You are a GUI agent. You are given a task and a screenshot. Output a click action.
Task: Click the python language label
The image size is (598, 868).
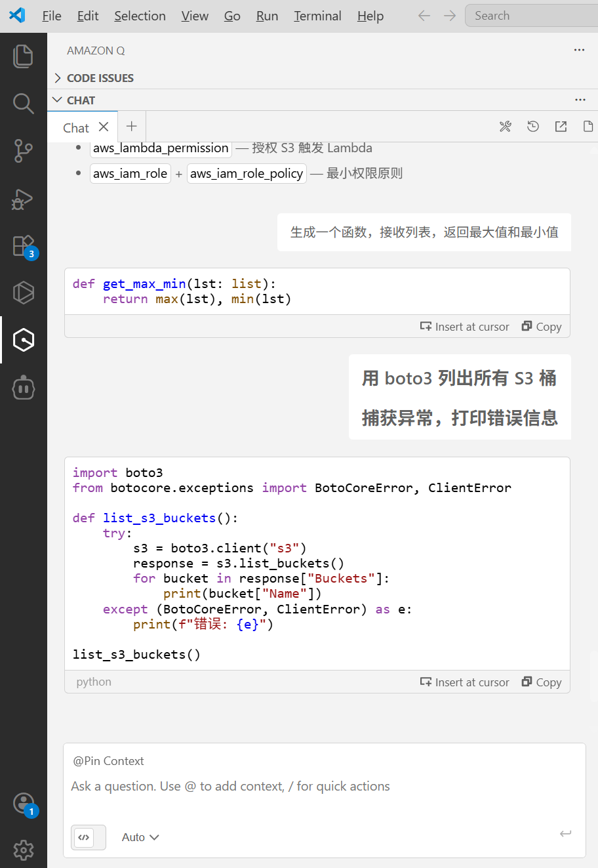click(x=94, y=682)
